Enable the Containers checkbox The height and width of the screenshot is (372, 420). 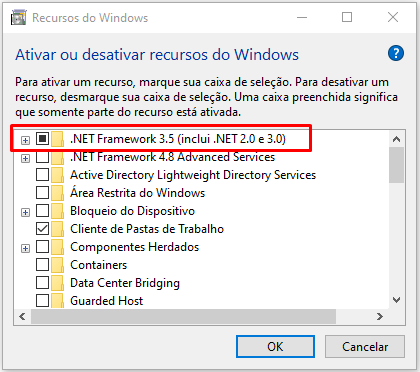pos(42,265)
